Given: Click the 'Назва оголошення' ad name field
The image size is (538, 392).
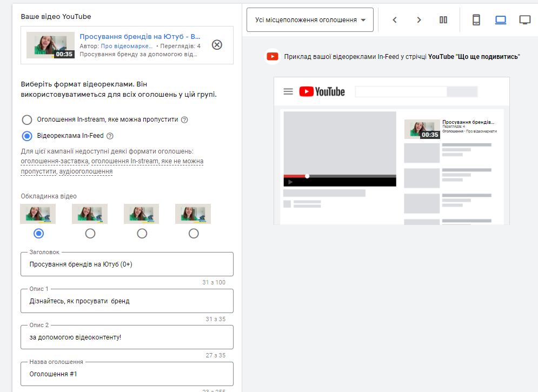Looking at the screenshot, I should coord(127,374).
